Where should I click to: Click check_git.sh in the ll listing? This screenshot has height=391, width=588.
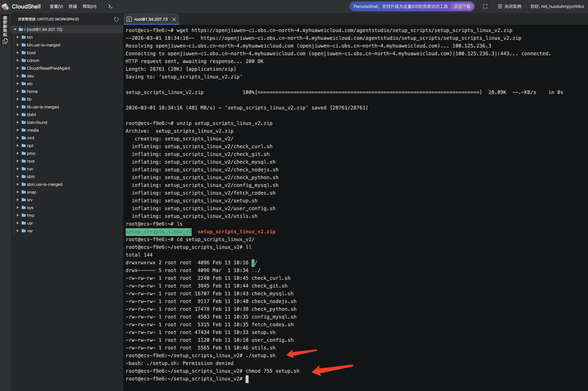point(270,286)
